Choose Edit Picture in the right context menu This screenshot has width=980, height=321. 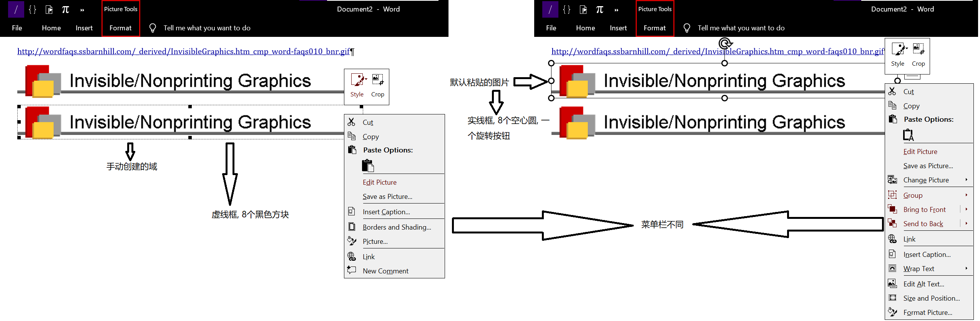929,151
